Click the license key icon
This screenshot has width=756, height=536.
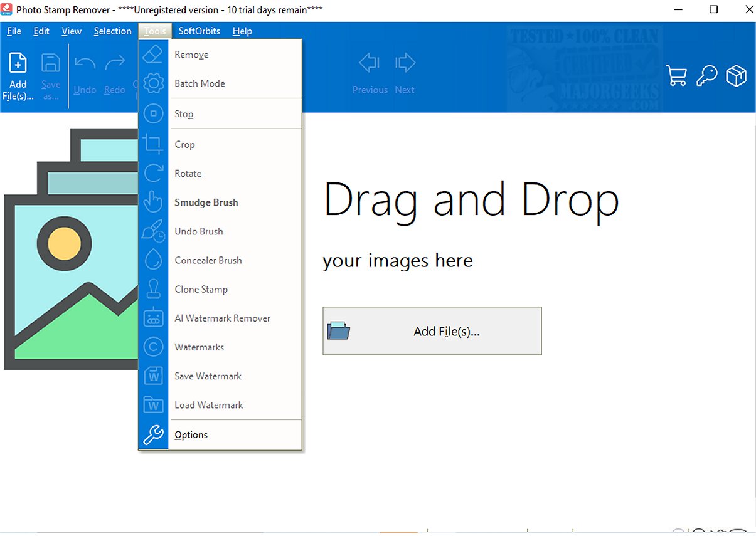point(706,75)
